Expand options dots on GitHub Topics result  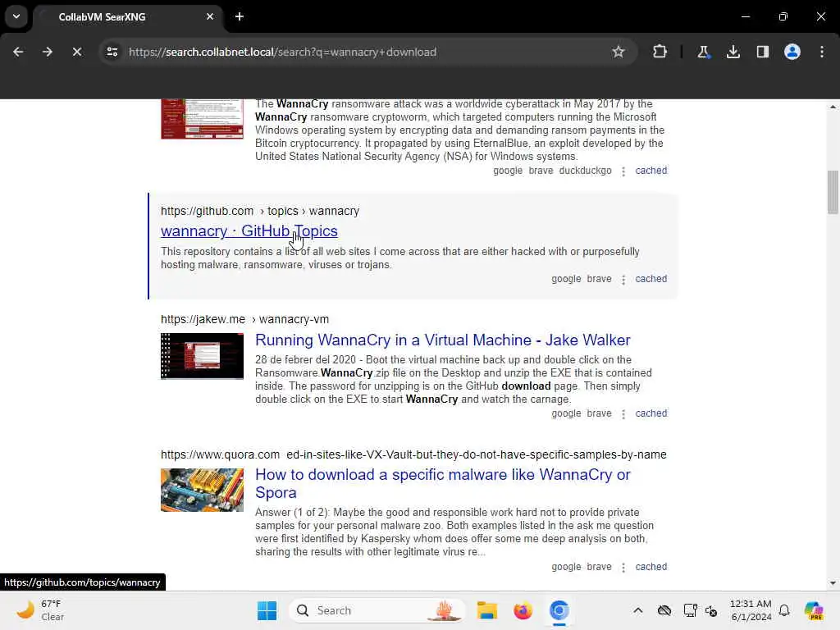pos(623,280)
